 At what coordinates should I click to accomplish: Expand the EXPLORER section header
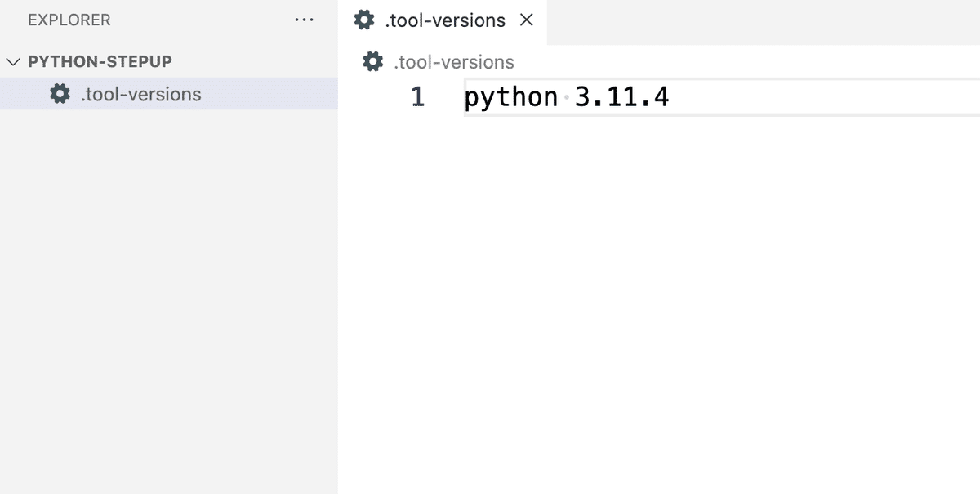point(69,20)
